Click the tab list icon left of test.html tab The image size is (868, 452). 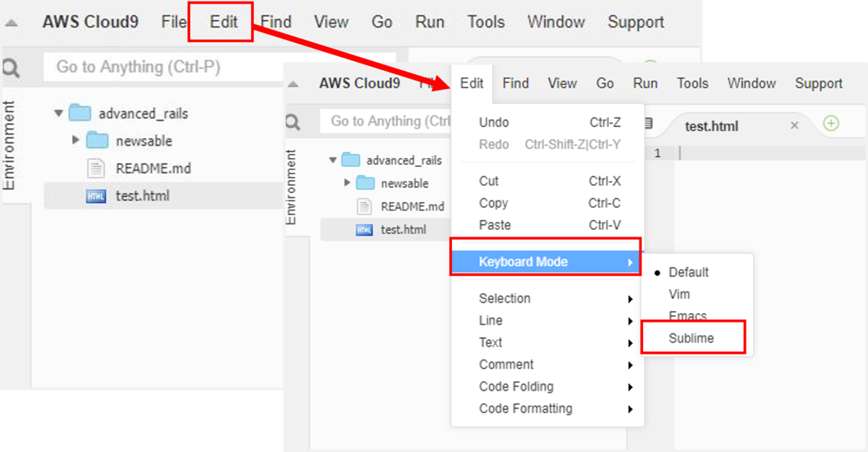[x=648, y=124]
